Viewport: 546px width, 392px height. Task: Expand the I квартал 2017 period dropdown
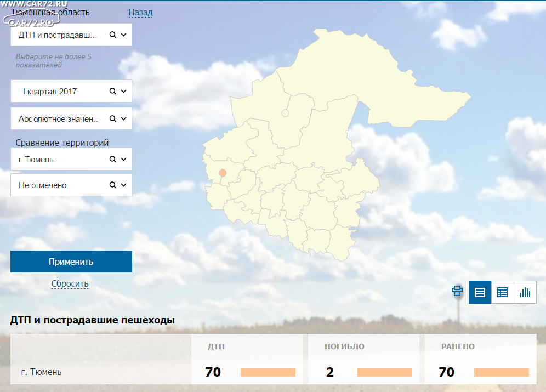(x=123, y=91)
